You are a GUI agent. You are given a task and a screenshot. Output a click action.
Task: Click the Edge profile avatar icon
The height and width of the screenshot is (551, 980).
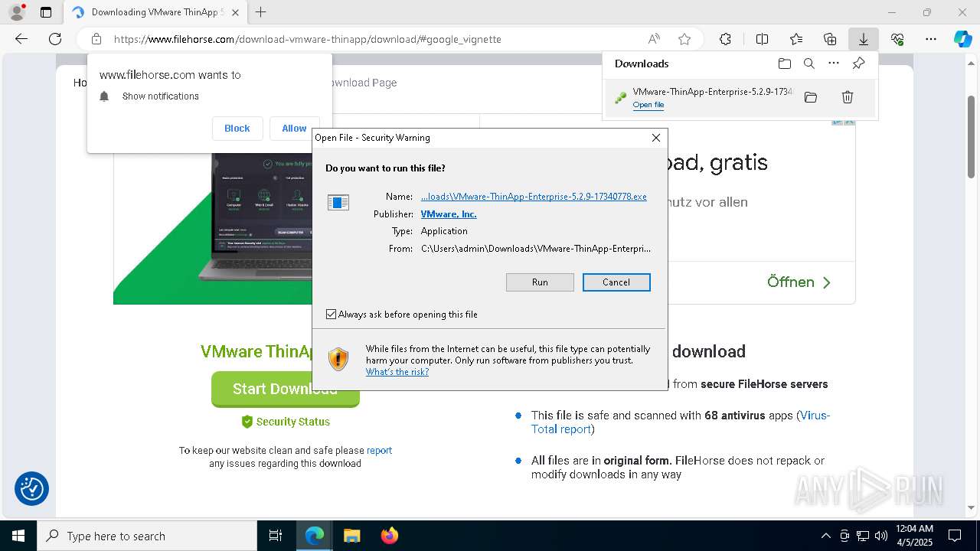click(17, 12)
